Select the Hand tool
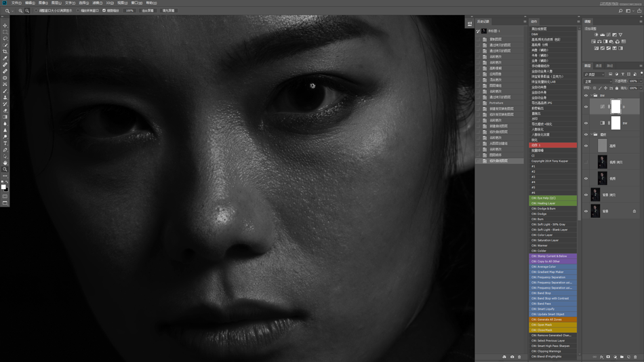 pyautogui.click(x=5, y=163)
